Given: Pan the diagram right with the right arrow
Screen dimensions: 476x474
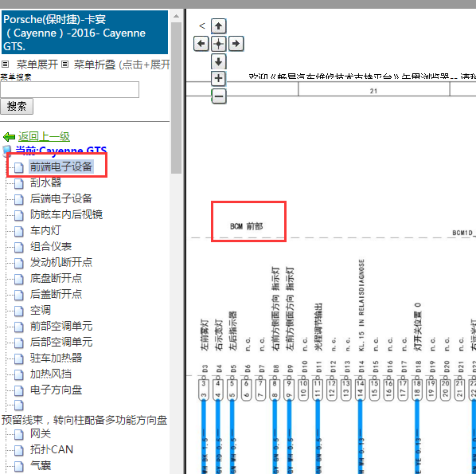Looking at the screenshot, I should (x=236, y=44).
